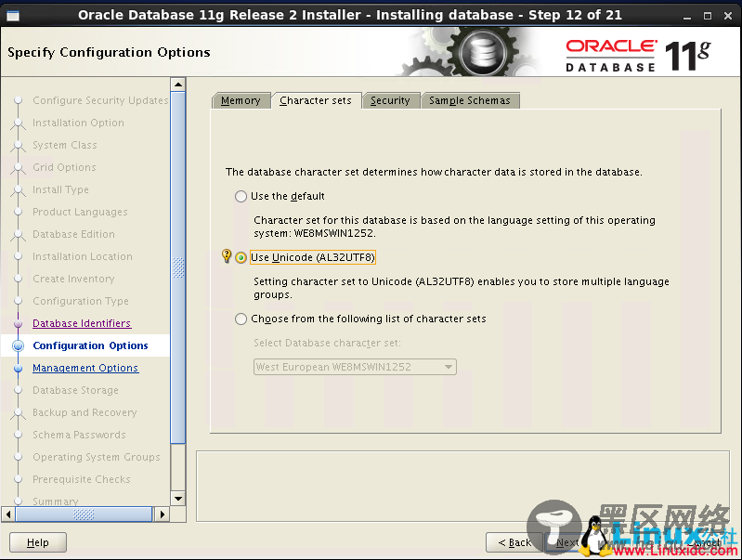The width and height of the screenshot is (742, 560).
Task: Click the Product Languages step text
Action: [80, 212]
